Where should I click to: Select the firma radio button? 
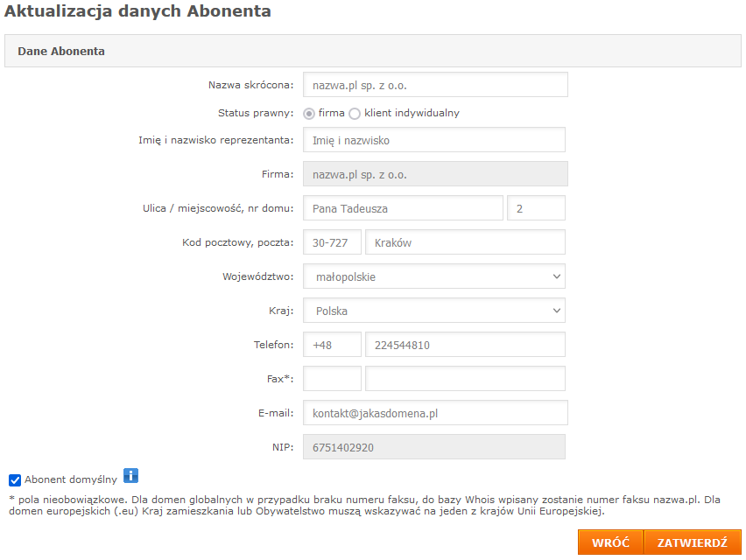[309, 114]
